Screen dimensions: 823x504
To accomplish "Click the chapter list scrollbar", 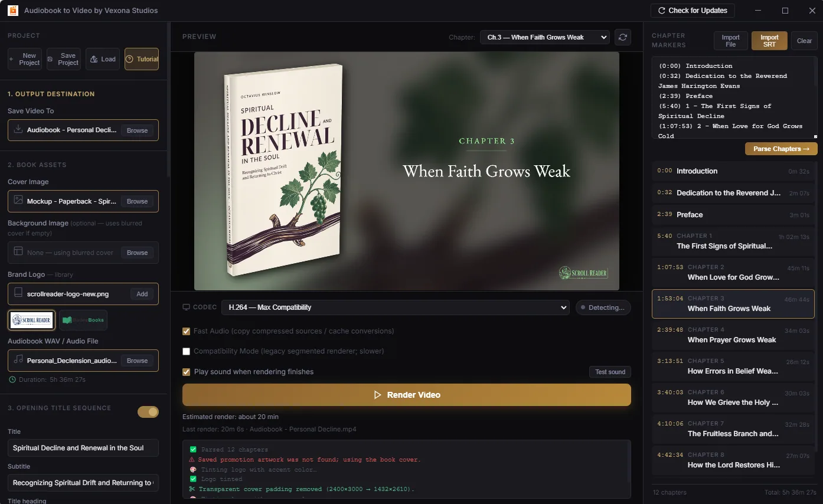I will coord(817,307).
